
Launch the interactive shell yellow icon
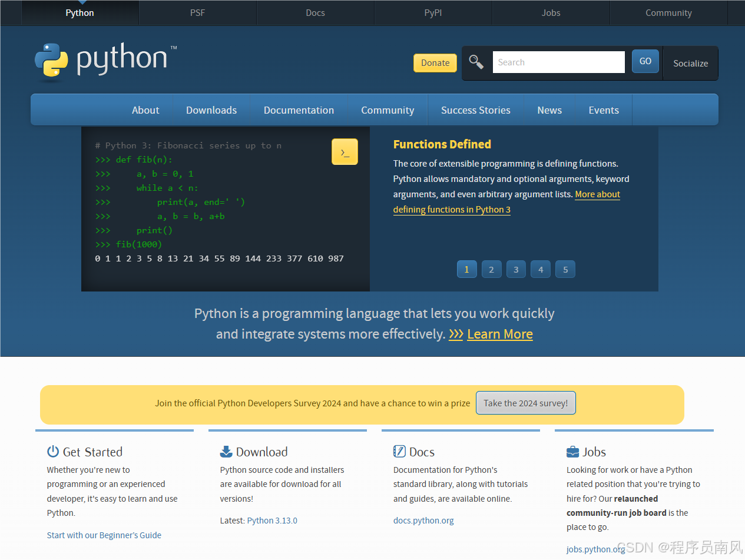(345, 152)
